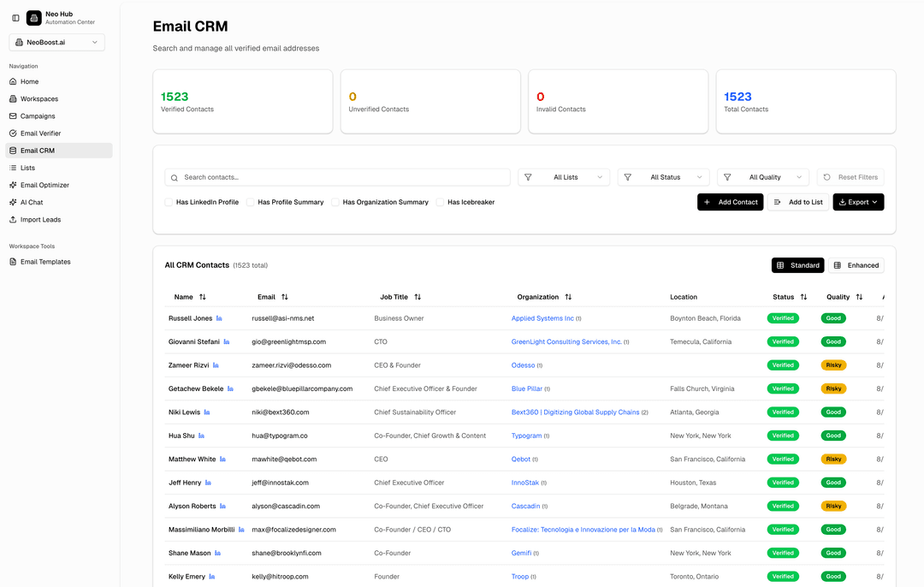Open the Lists section in the sidebar
The height and width of the screenshot is (587, 924).
[28, 168]
